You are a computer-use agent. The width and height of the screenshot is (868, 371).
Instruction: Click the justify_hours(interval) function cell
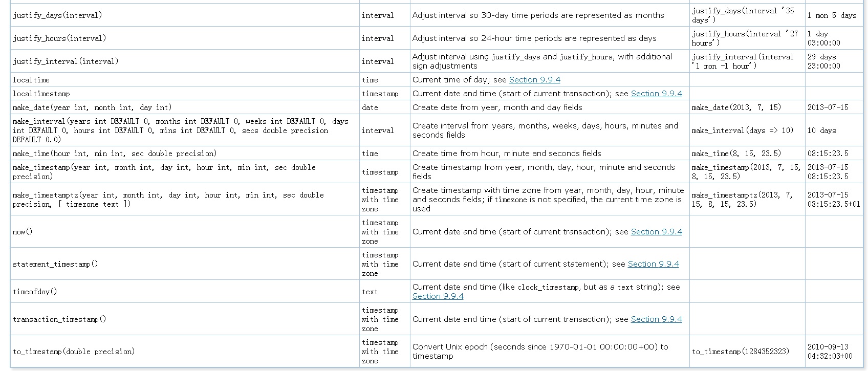tap(59, 38)
